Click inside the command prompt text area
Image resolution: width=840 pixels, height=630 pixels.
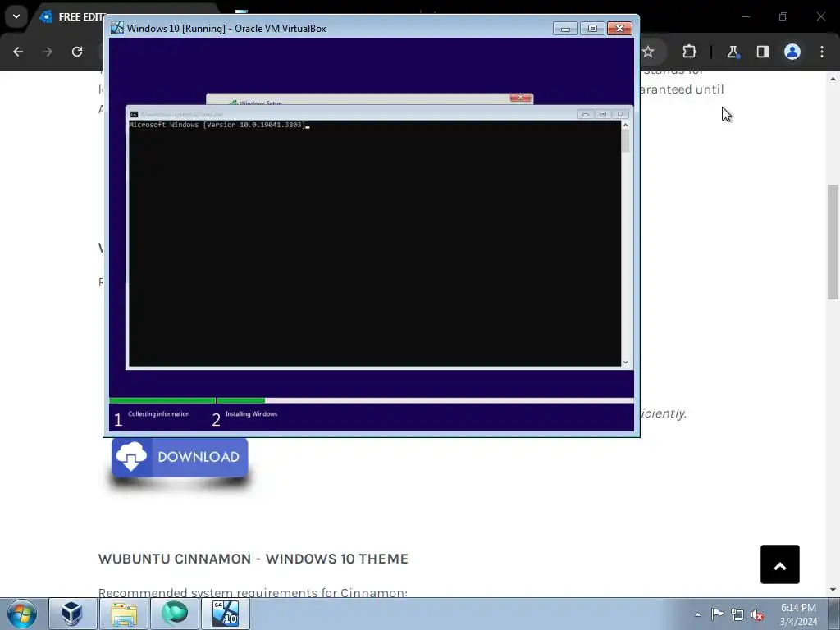[374, 244]
